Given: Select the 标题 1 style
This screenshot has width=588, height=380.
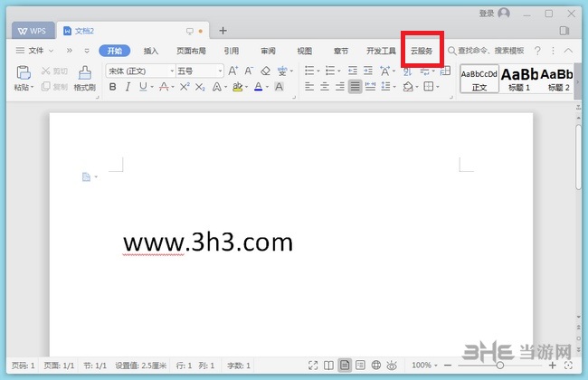Looking at the screenshot, I should click(x=519, y=79).
